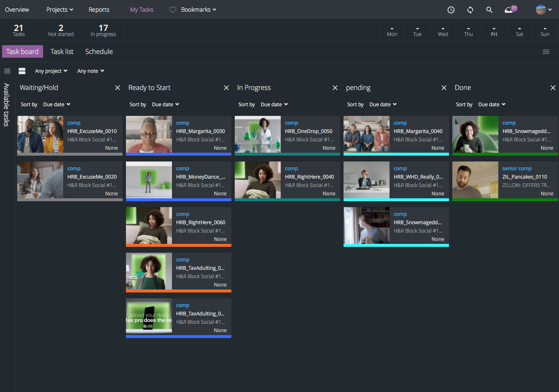The image size is (559, 392).
Task: Switch to card view layout icon
Action: click(22, 71)
